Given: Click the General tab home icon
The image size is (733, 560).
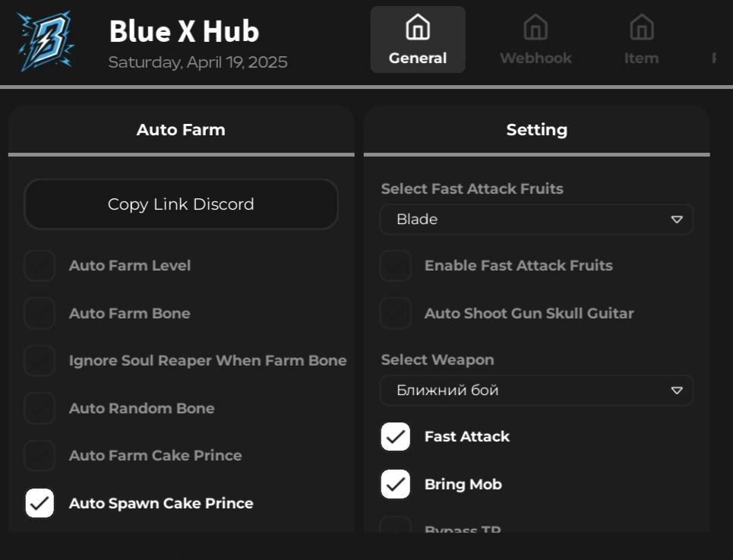Looking at the screenshot, I should click(x=417, y=28).
